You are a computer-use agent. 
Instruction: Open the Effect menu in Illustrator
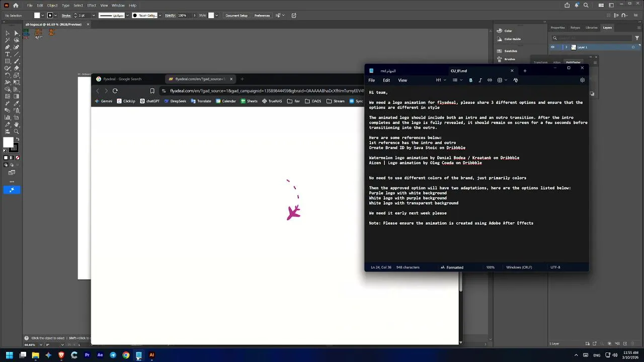pos(92,6)
